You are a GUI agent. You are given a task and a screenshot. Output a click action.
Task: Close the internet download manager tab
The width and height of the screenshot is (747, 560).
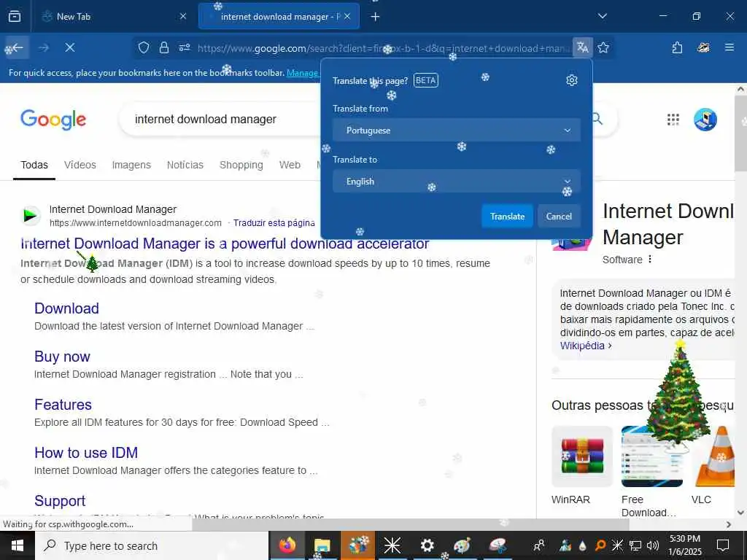pyautogui.click(x=347, y=16)
